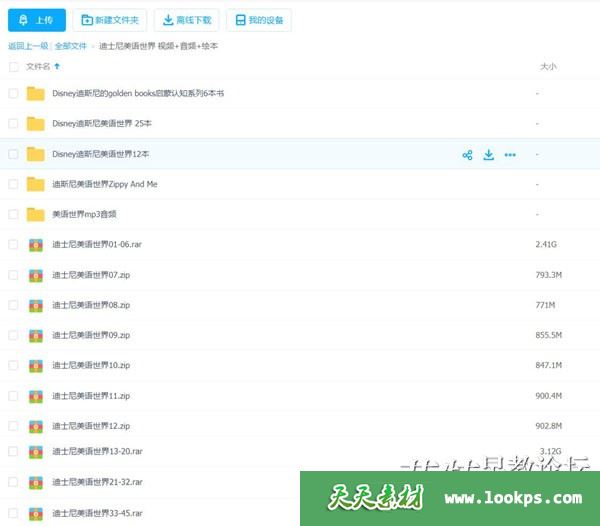
Task: Open 迪斯尼美语世界Zippy And Me name
Action: click(105, 184)
